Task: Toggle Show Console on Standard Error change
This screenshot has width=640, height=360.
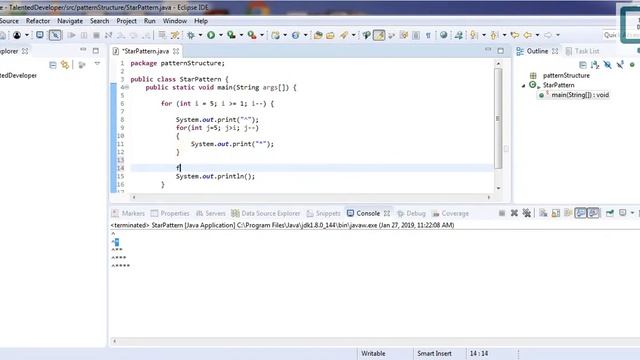Action: tap(593, 213)
